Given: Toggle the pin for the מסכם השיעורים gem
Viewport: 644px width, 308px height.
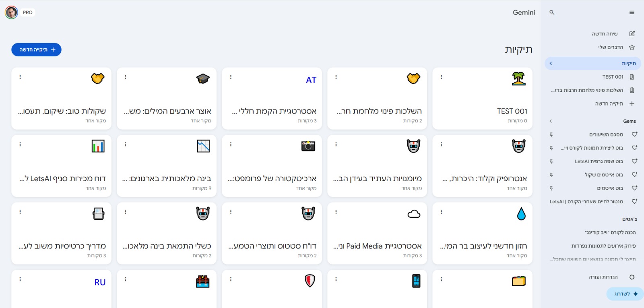Looking at the screenshot, I should pyautogui.click(x=551, y=134).
